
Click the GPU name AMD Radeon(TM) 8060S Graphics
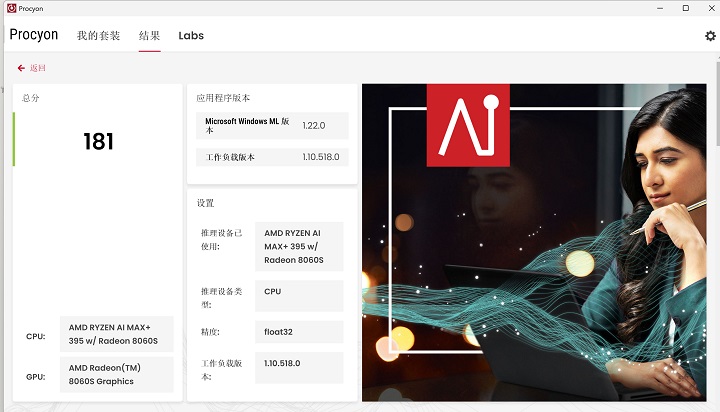117,374
